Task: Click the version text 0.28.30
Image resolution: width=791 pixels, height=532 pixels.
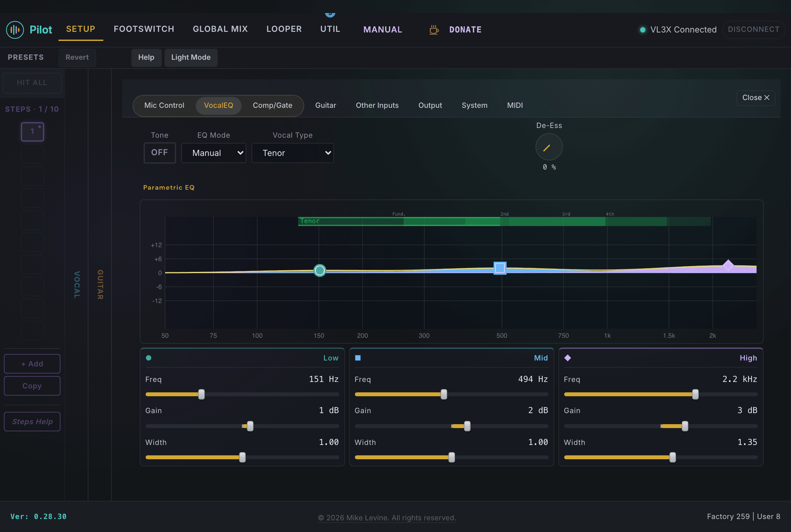Action: pyautogui.click(x=38, y=517)
